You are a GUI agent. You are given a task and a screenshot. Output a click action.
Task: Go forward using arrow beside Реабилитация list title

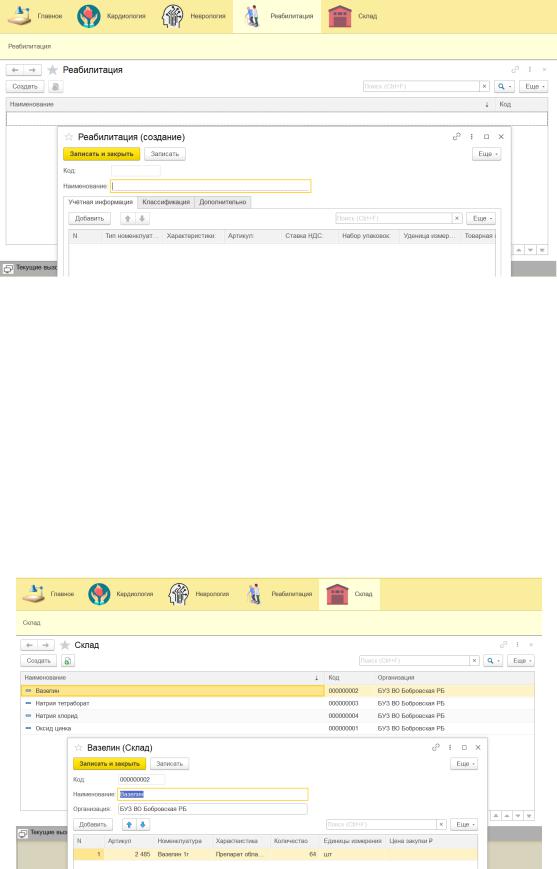tap(33, 70)
